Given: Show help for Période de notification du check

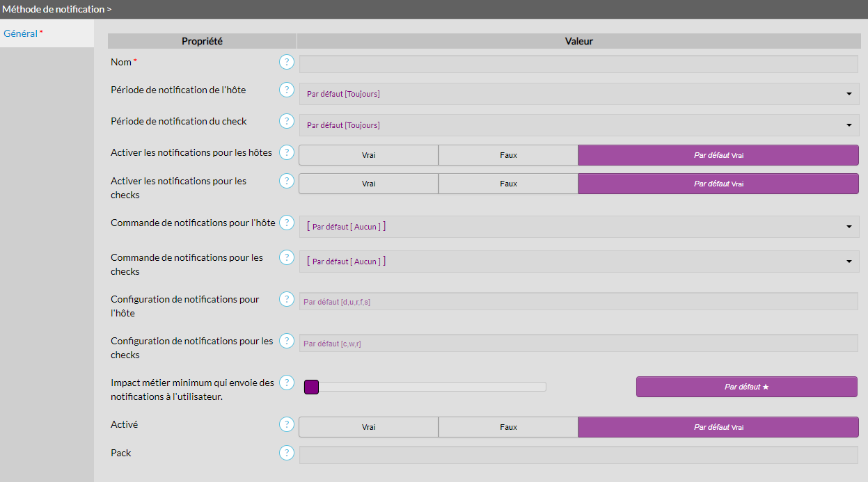Looking at the screenshot, I should coord(287,122).
